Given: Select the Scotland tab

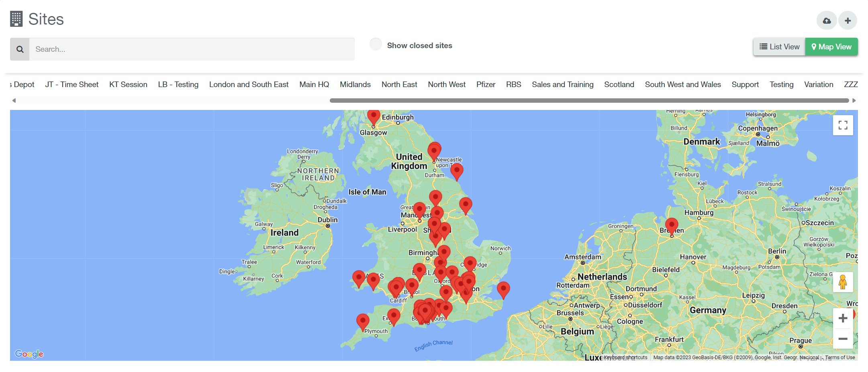Looking at the screenshot, I should point(619,85).
